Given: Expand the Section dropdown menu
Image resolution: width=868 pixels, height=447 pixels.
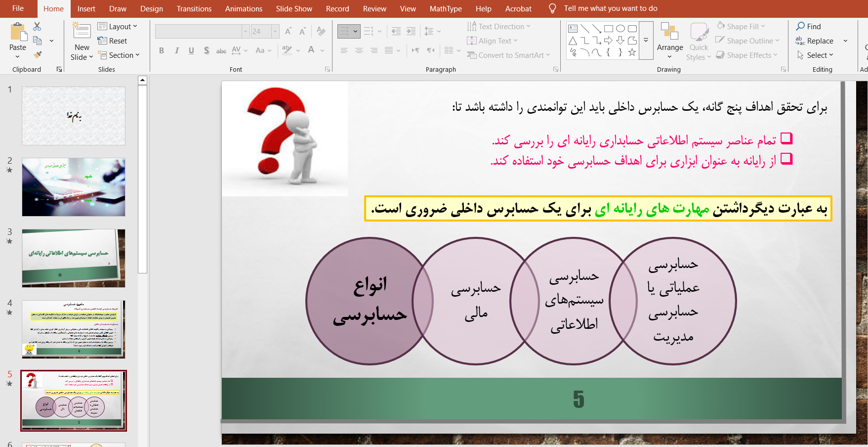Looking at the screenshot, I should [119, 55].
